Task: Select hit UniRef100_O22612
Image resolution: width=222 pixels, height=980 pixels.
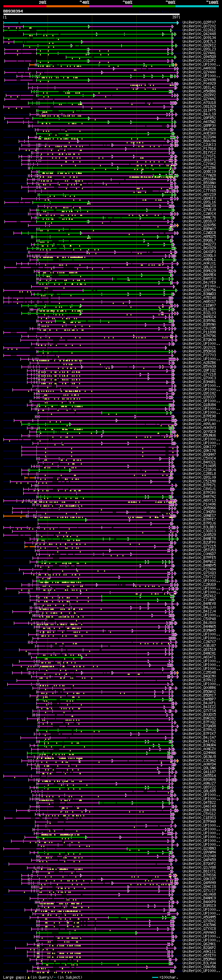Action: (199, 30)
